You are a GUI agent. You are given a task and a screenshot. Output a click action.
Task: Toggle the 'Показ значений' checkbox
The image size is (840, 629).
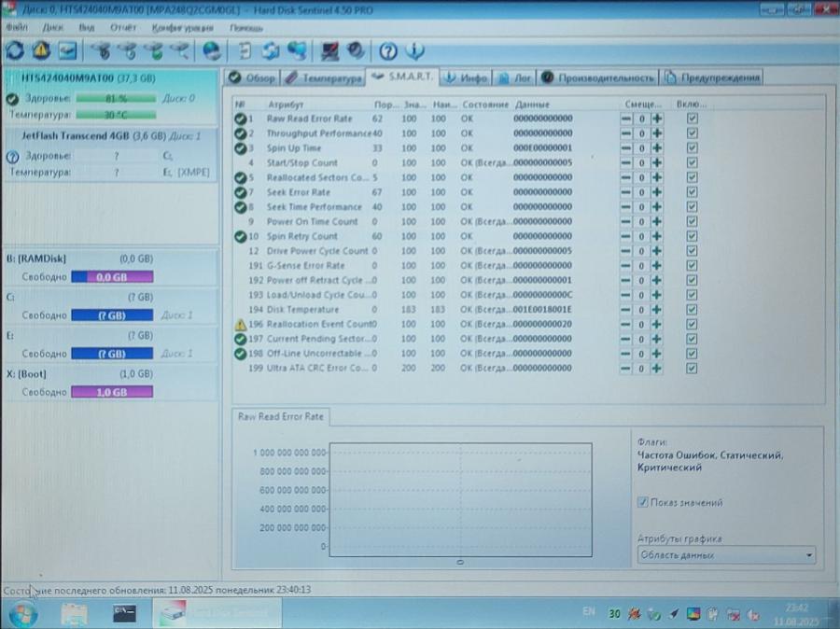click(643, 502)
